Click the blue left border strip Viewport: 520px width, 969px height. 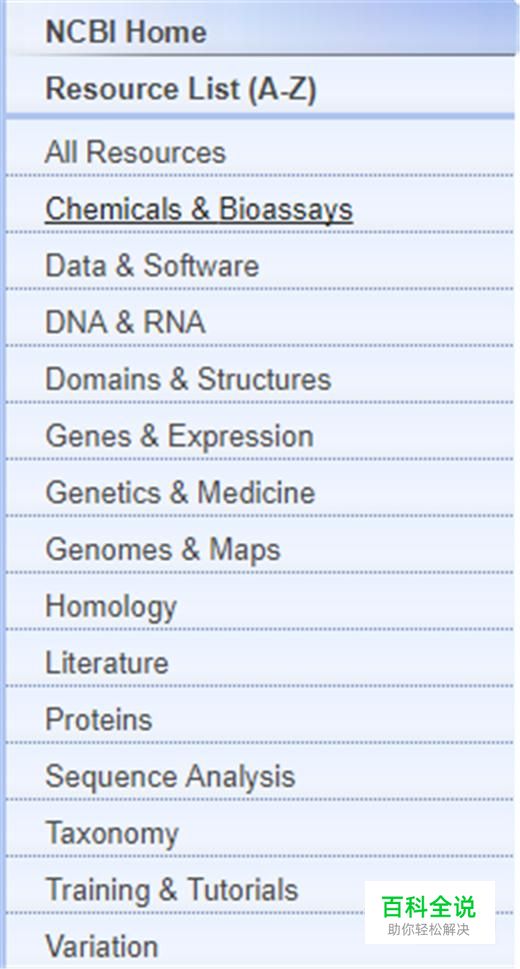[3, 484]
